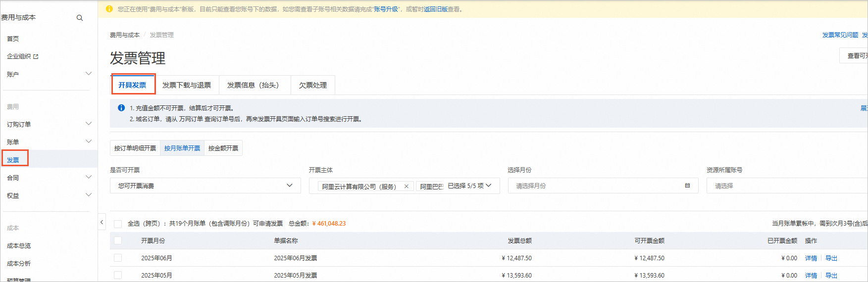Open the calendar icon in month picker
The width and height of the screenshot is (868, 282).
click(x=687, y=186)
